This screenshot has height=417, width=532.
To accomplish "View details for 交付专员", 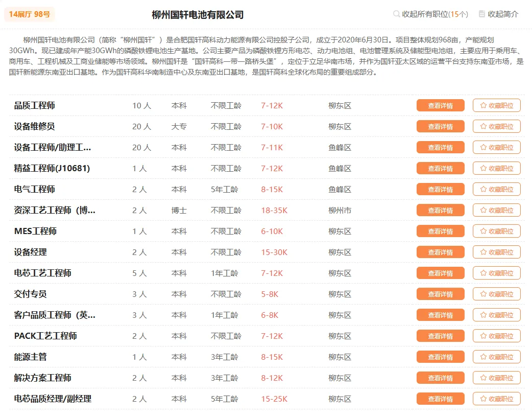I will click(x=441, y=294).
